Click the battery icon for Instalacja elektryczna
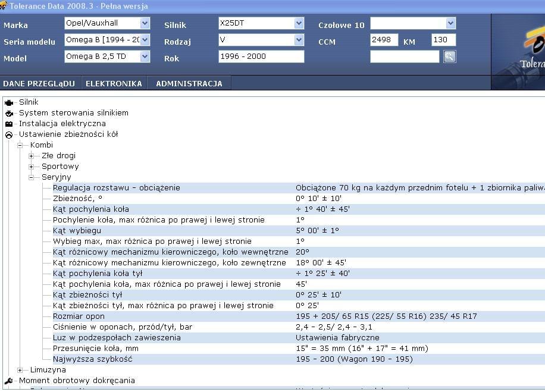Viewport: 545px width, 392px height. (9, 124)
